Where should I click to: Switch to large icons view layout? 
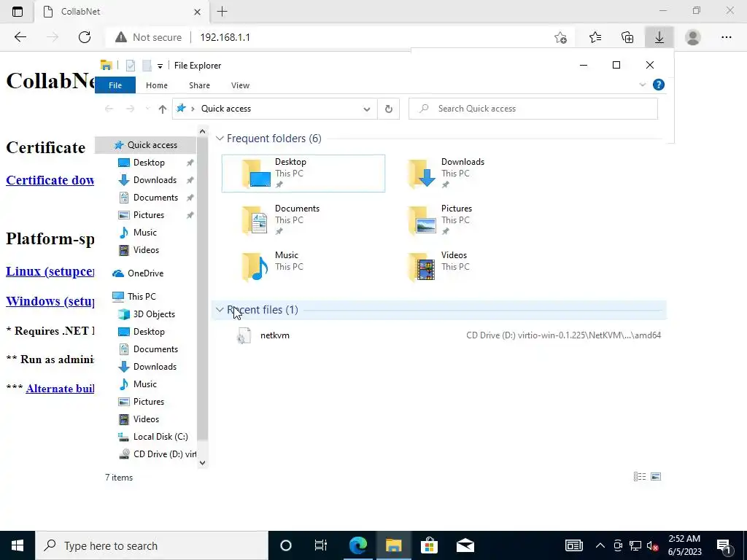click(656, 477)
